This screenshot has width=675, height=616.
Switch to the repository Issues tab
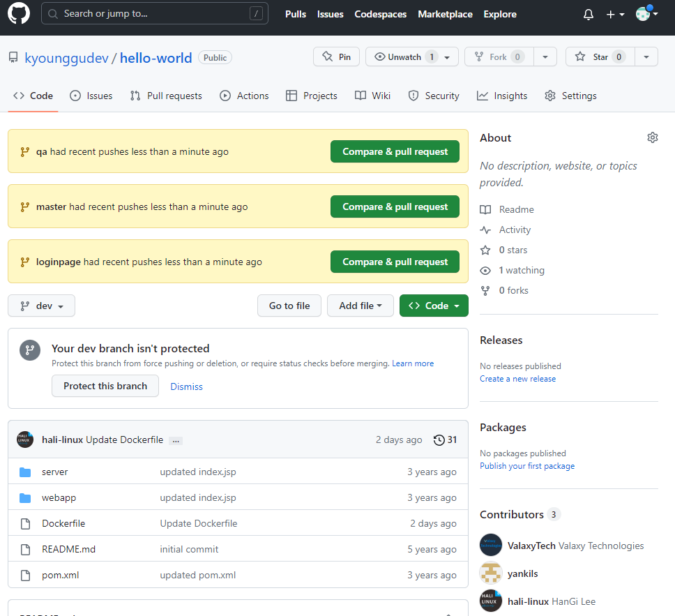coord(91,96)
